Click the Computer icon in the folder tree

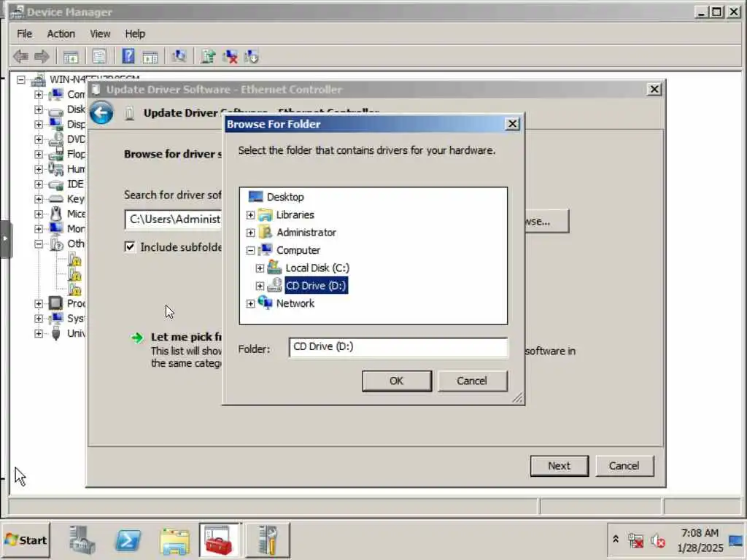point(266,250)
